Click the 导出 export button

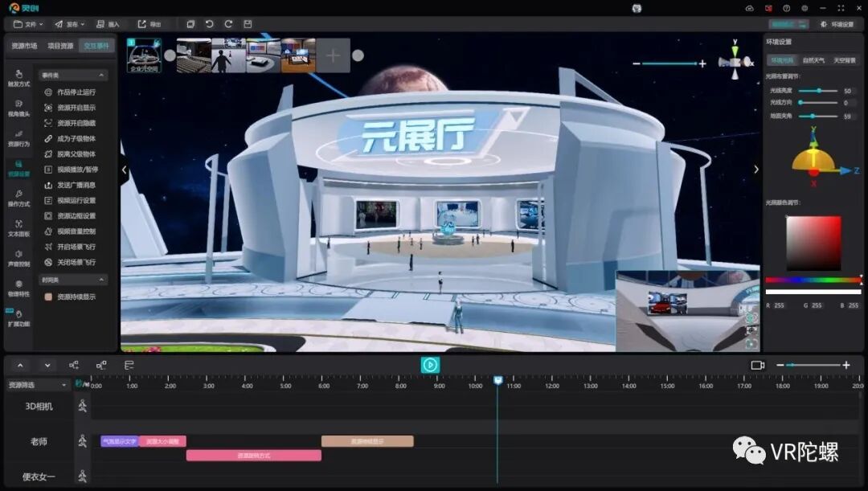coord(149,24)
